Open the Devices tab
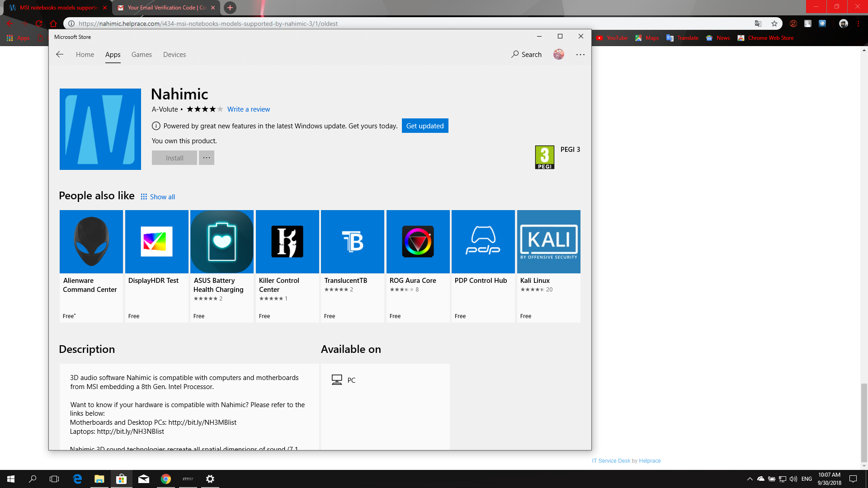868x488 pixels. tap(175, 54)
